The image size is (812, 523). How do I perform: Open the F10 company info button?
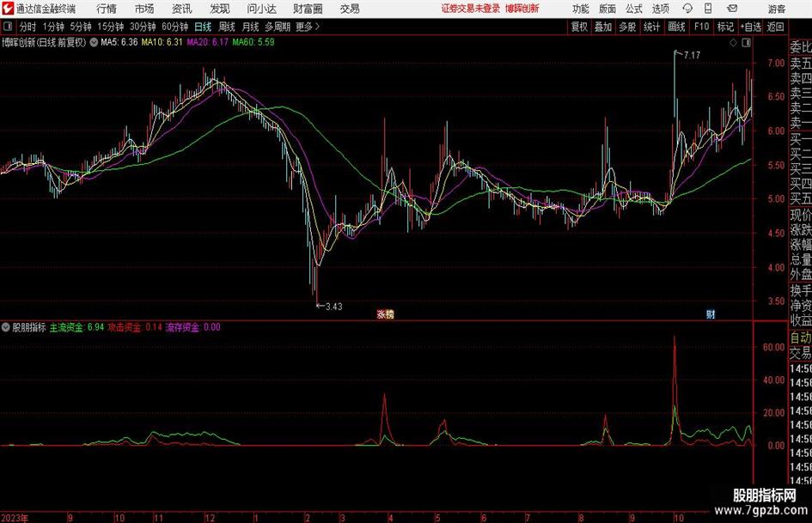click(702, 27)
